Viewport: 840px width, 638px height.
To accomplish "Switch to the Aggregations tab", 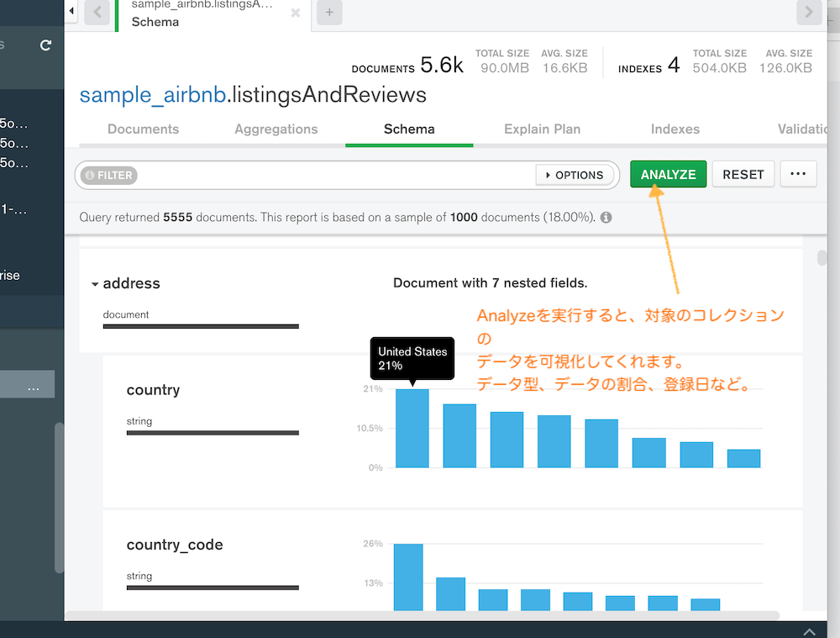I will pos(276,129).
